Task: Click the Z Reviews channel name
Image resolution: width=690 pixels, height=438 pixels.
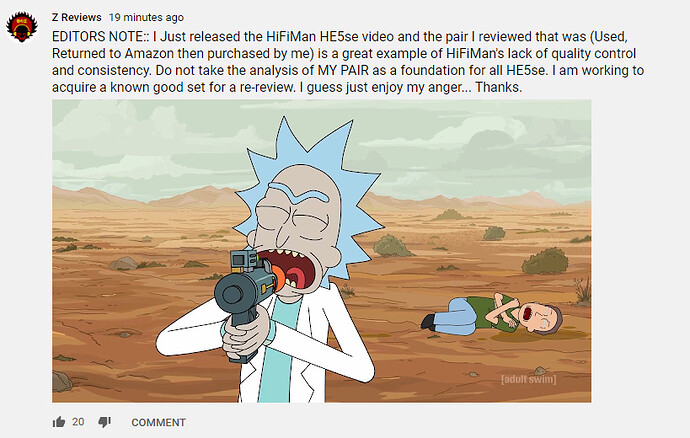Action: (77, 18)
